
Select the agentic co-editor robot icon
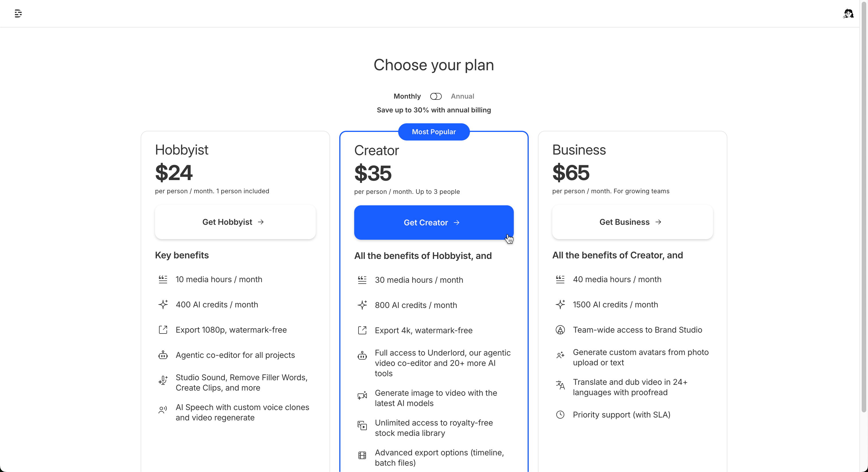(163, 355)
